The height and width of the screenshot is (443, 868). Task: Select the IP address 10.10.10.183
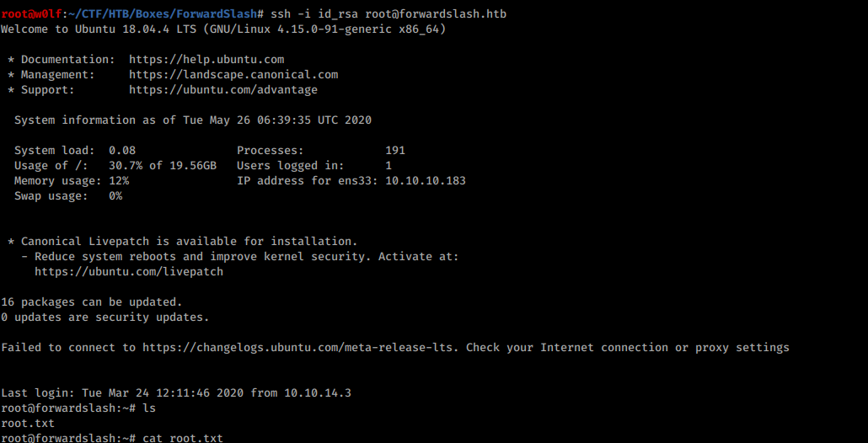[x=425, y=181]
